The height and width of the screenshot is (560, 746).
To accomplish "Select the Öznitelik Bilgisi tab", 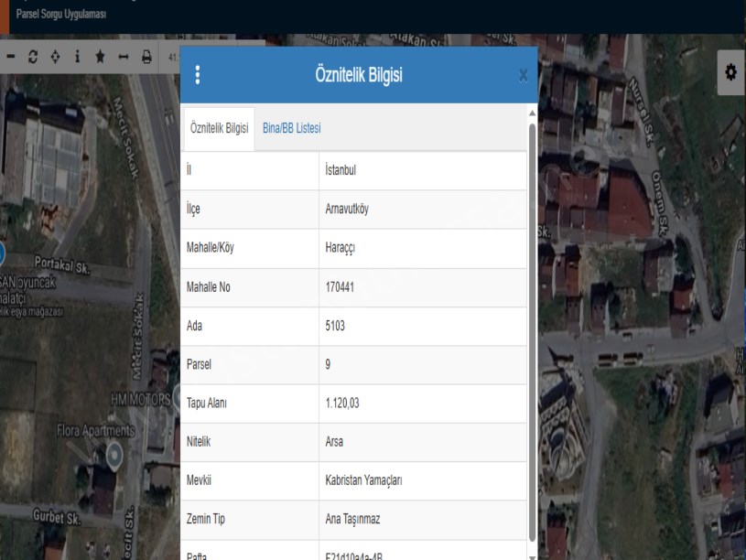I will [219, 128].
